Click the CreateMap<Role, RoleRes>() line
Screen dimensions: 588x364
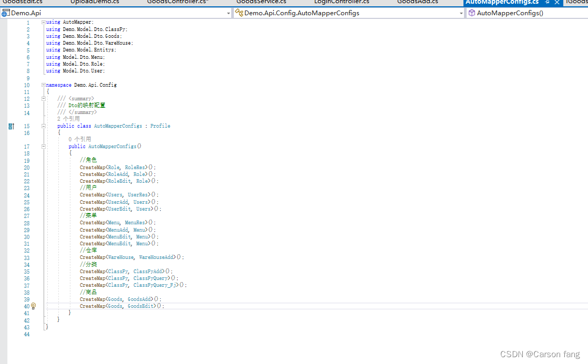118,168
